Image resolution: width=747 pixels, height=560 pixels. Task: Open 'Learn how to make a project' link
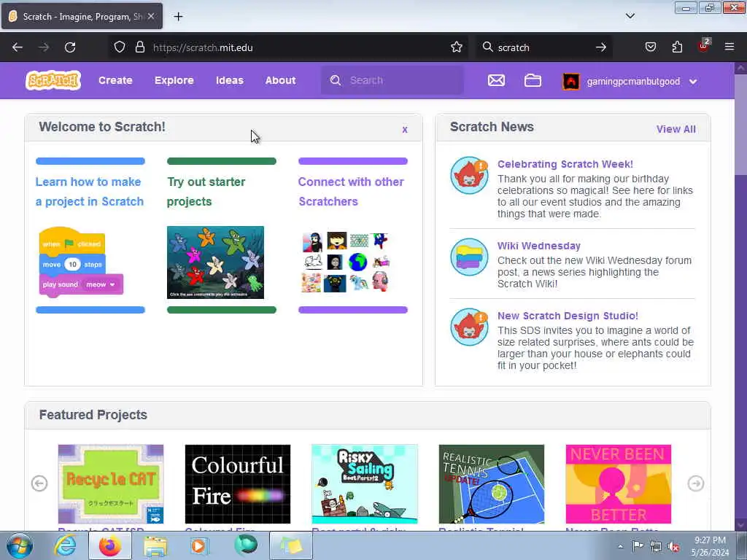point(90,192)
